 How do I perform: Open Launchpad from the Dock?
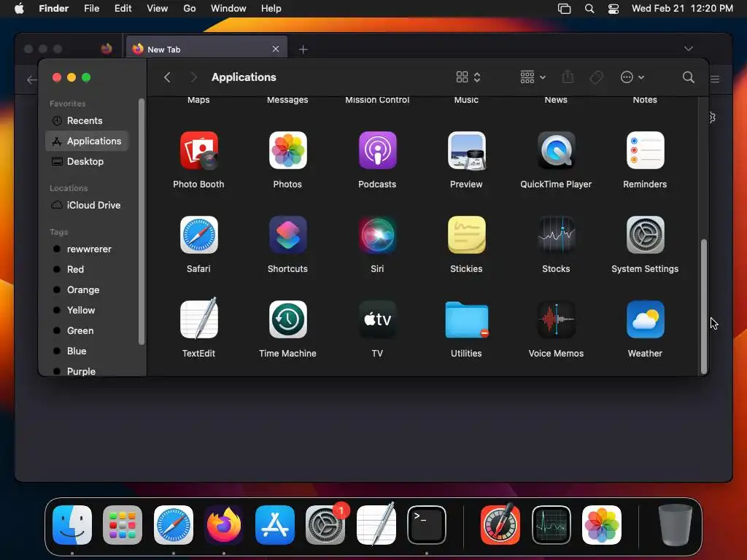(123, 525)
